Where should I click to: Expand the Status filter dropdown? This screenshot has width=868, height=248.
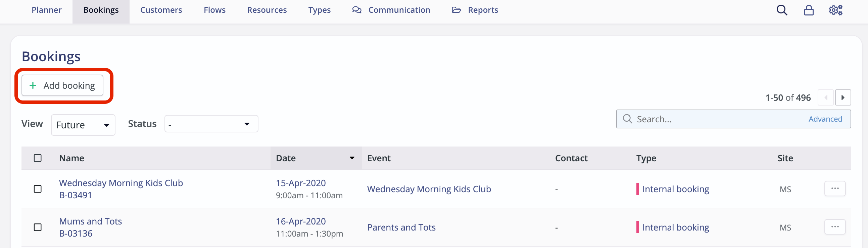(x=211, y=123)
